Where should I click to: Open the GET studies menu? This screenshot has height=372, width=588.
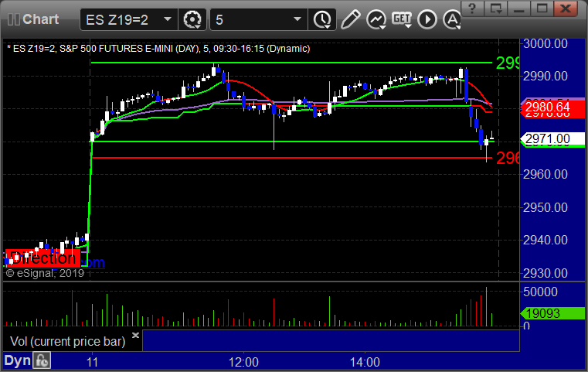[402, 19]
